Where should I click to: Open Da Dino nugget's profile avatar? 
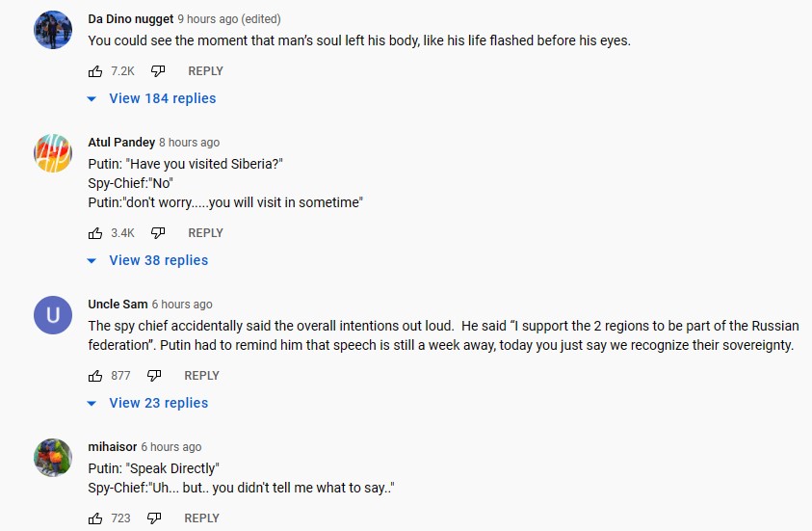(53, 30)
